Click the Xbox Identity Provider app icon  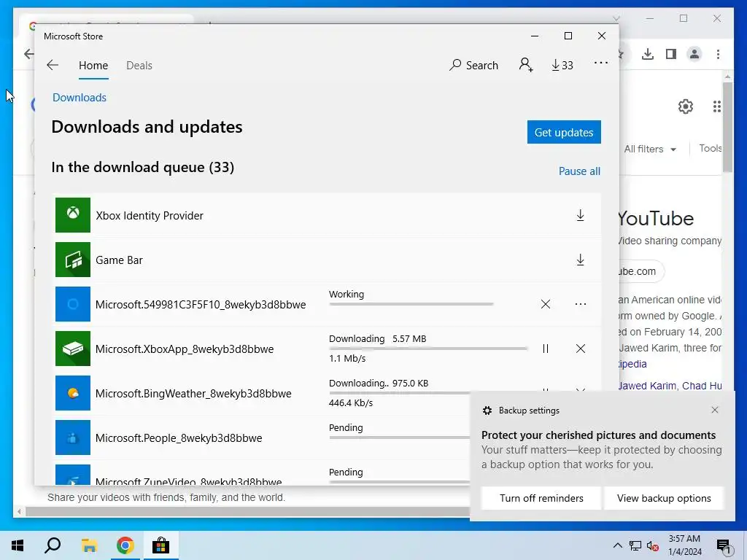[x=73, y=215]
